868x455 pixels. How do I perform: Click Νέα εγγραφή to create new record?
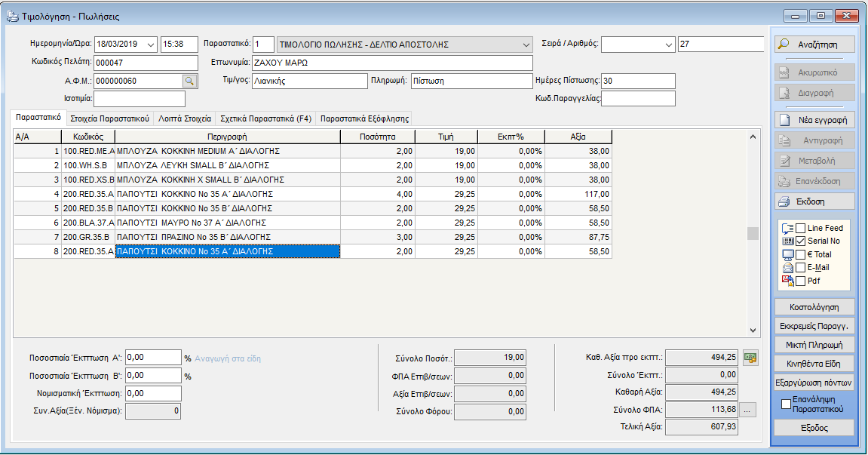point(814,120)
